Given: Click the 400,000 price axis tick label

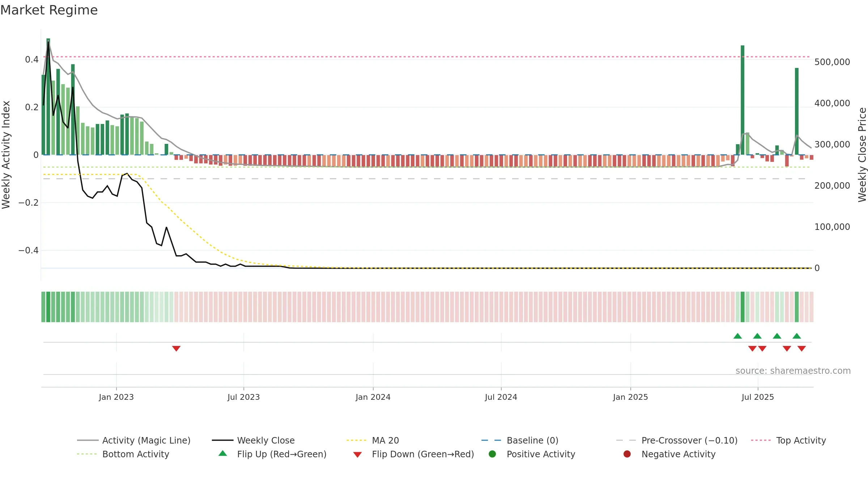Looking at the screenshot, I should click(832, 103).
